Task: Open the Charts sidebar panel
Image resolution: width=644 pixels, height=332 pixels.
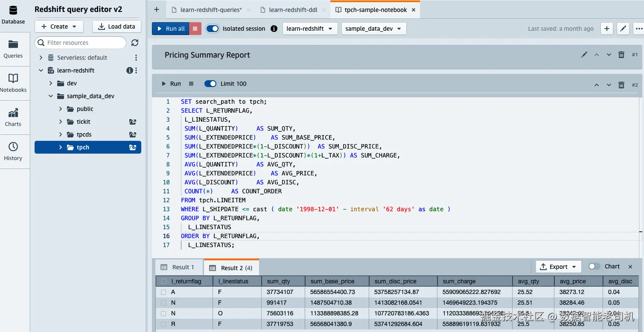Action: pos(13,117)
